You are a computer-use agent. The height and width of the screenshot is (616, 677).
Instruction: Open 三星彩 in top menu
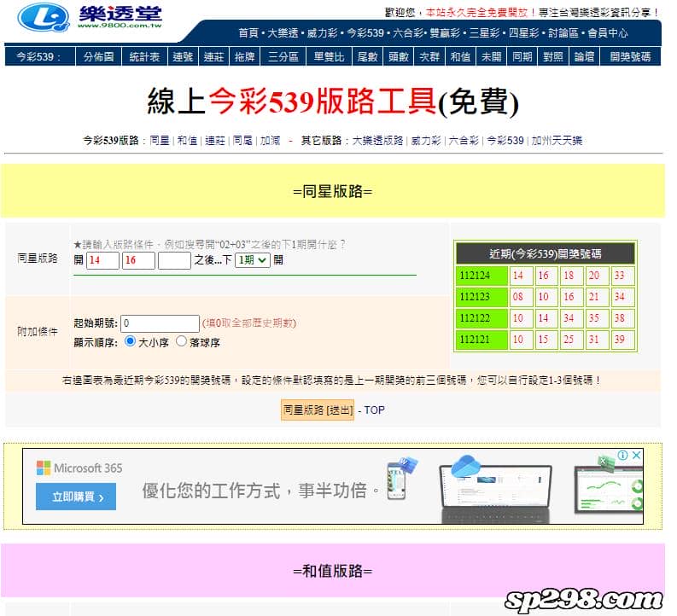coord(484,32)
